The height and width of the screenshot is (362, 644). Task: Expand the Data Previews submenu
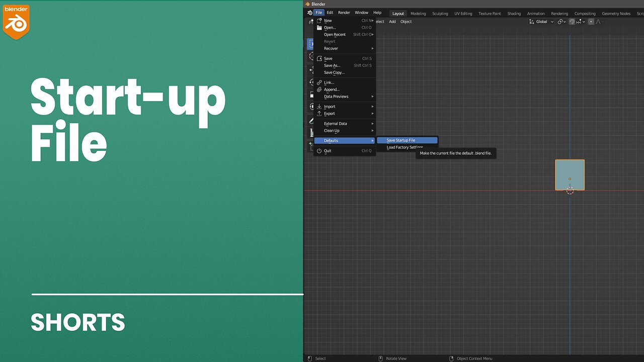tap(345, 97)
